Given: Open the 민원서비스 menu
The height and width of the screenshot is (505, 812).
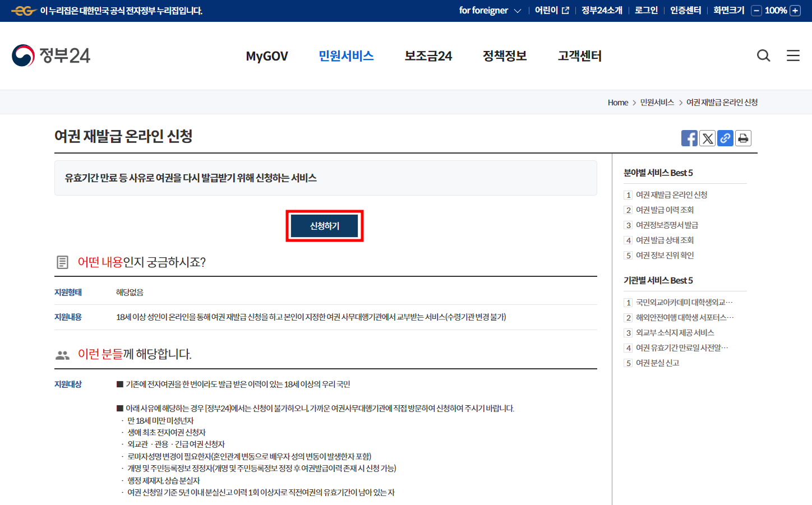Looking at the screenshot, I should tap(346, 55).
